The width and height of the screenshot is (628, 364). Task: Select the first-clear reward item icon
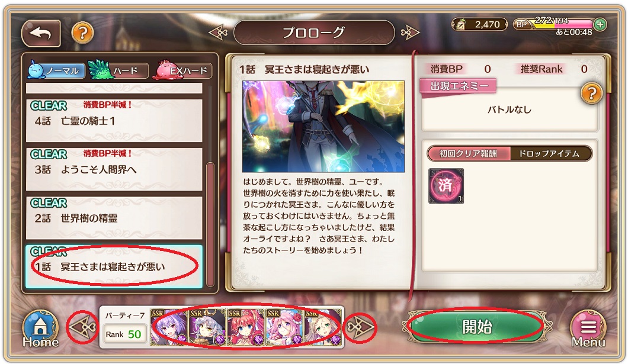[x=446, y=186]
